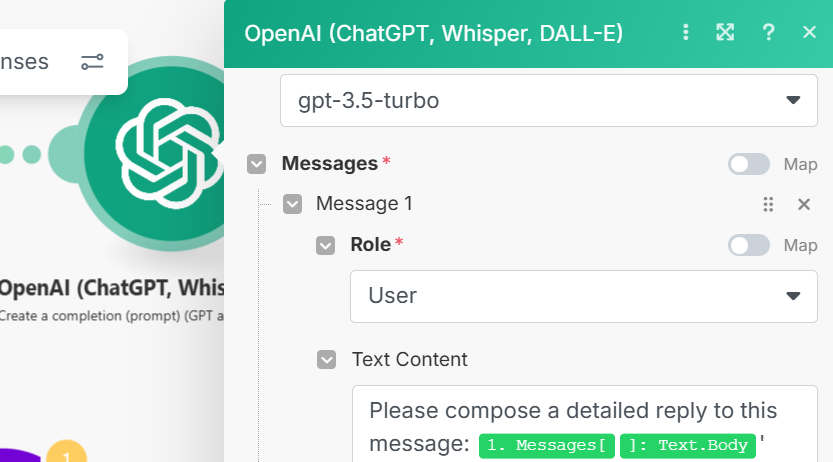Expand the panel to fullscreen
The image size is (833, 462).
[x=726, y=33]
